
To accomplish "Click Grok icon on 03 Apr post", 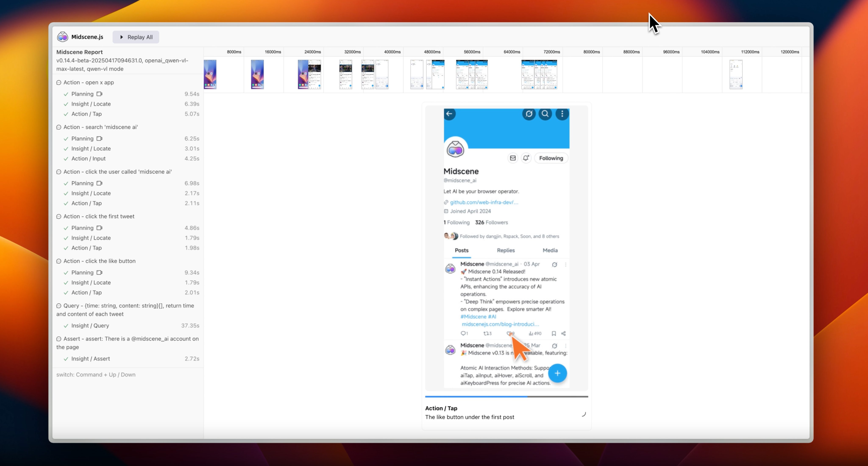I will pyautogui.click(x=554, y=264).
